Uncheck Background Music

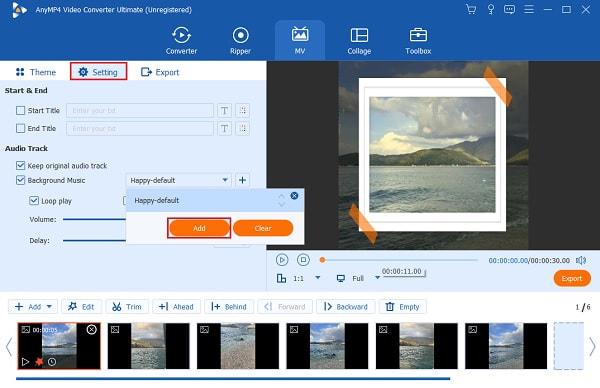[20, 180]
